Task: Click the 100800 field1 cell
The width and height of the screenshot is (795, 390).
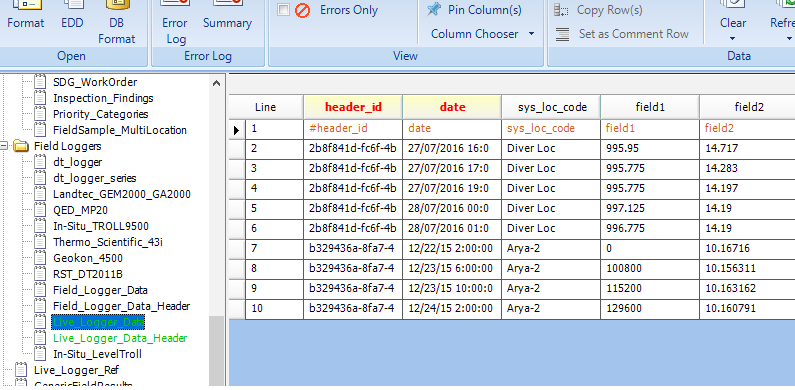Action: (x=650, y=268)
